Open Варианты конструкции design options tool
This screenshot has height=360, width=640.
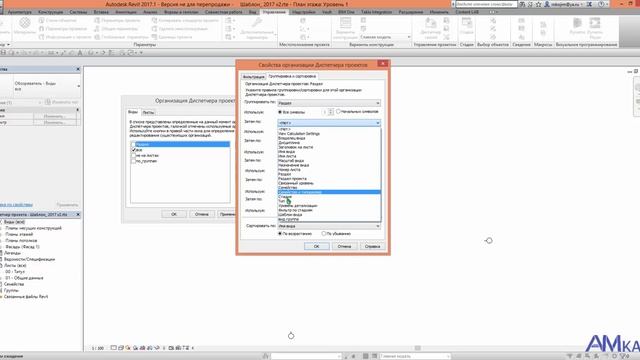(345, 28)
